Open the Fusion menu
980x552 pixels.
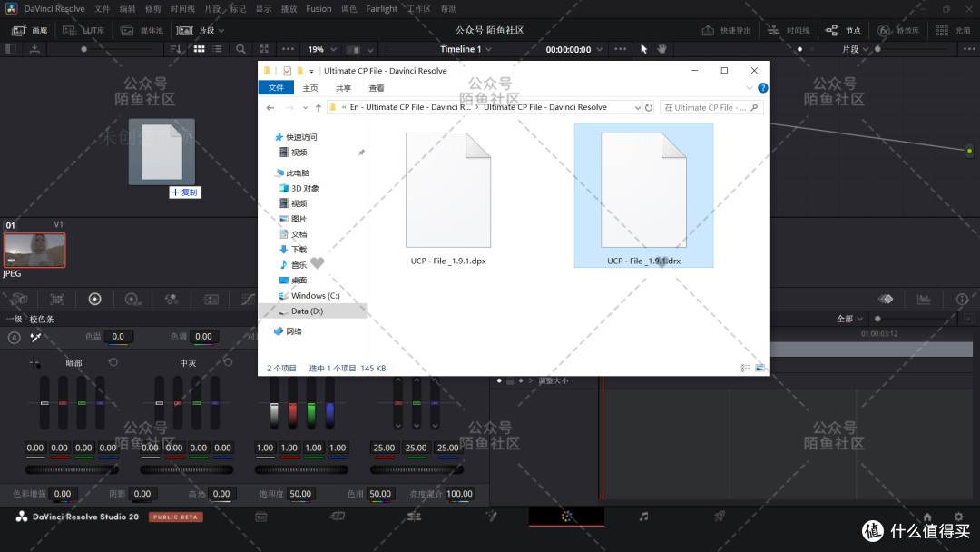(318, 9)
